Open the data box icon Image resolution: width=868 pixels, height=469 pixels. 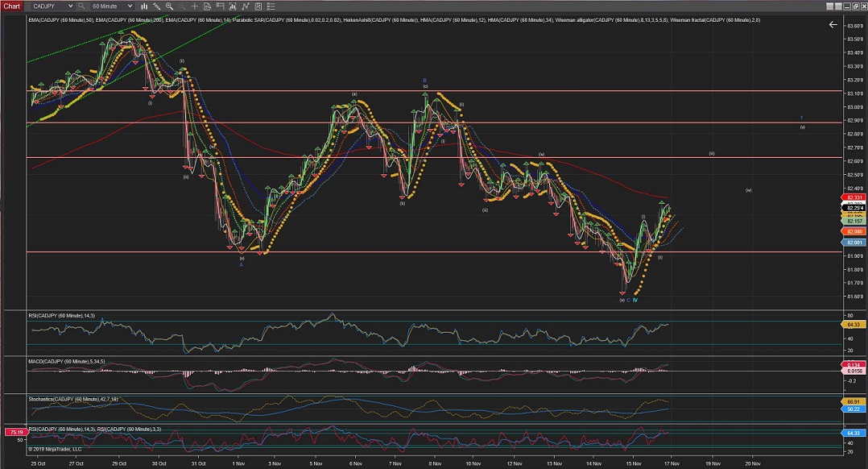209,6
